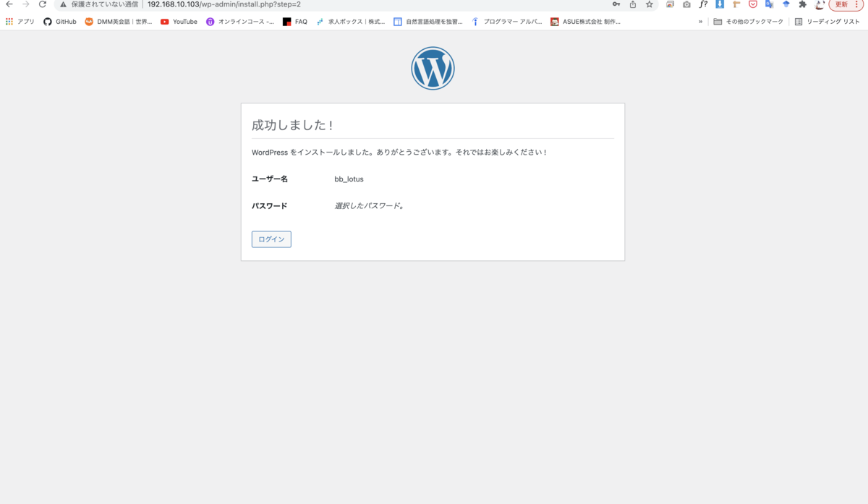Click the address bar URL

[x=224, y=4]
